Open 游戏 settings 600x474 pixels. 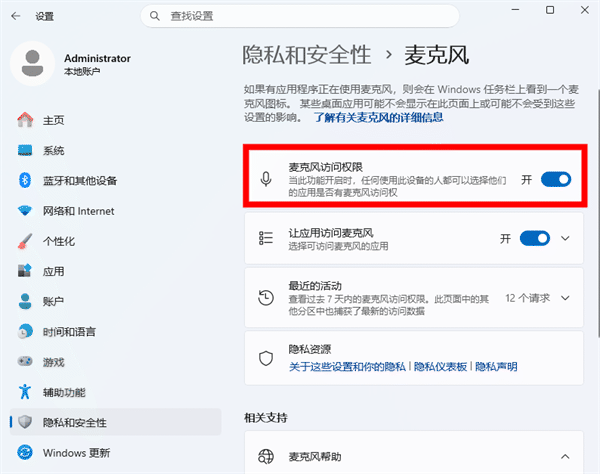(116, 362)
